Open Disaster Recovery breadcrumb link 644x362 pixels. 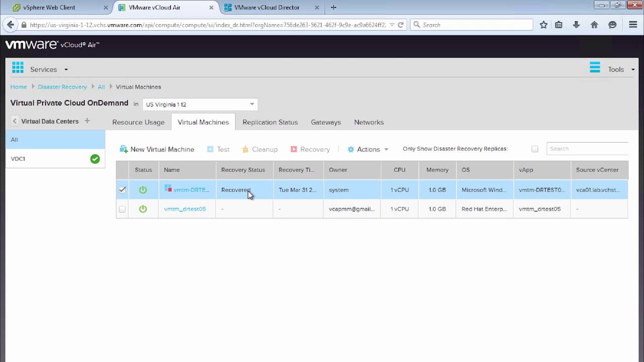tap(62, 87)
